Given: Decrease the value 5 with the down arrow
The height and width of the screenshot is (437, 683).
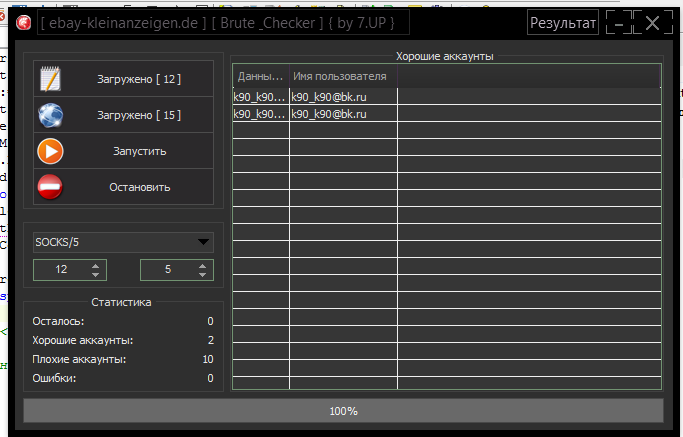Looking at the screenshot, I should tap(203, 274).
